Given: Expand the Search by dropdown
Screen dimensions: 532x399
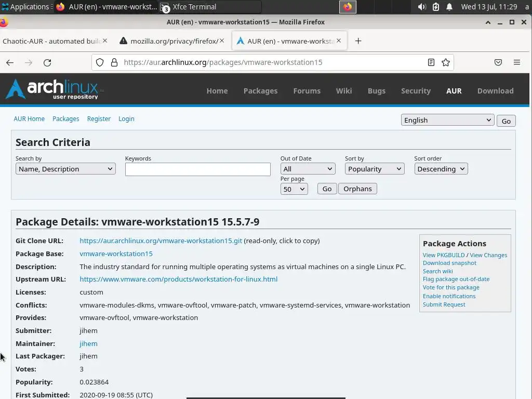Looking at the screenshot, I should point(65,169).
